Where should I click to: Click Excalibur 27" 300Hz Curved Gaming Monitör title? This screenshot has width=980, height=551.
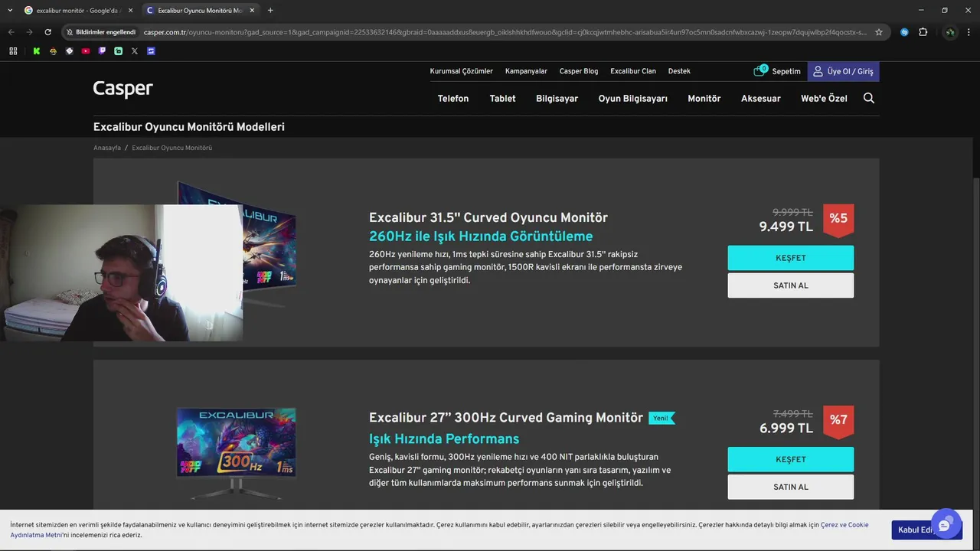coord(506,418)
